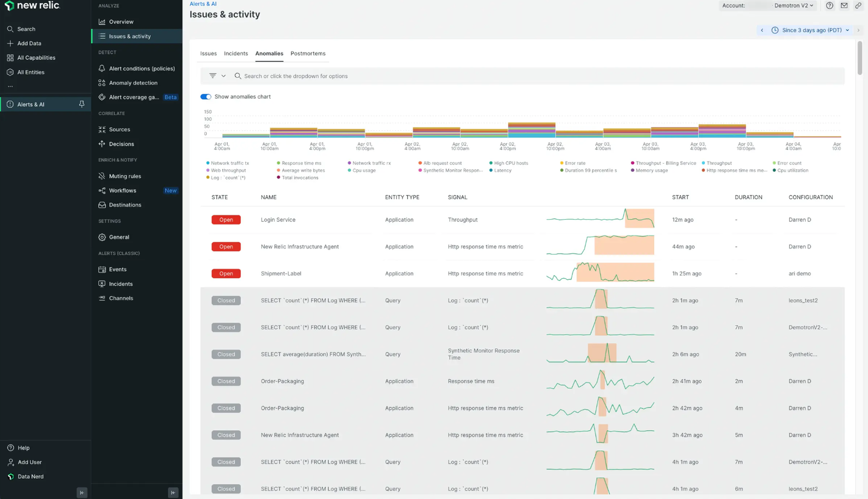Screen dimensions: 868x499
Task: Switch to the Postmortems tab
Action: [308, 53]
